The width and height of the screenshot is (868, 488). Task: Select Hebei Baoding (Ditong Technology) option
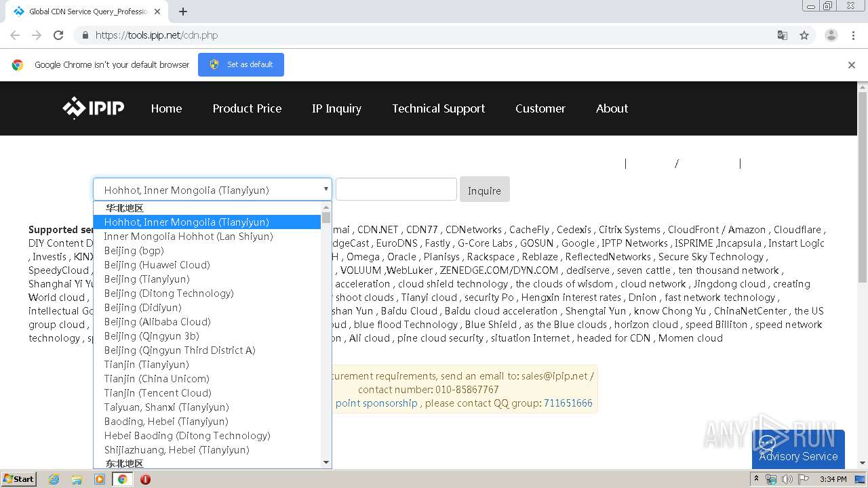pyautogui.click(x=207, y=435)
